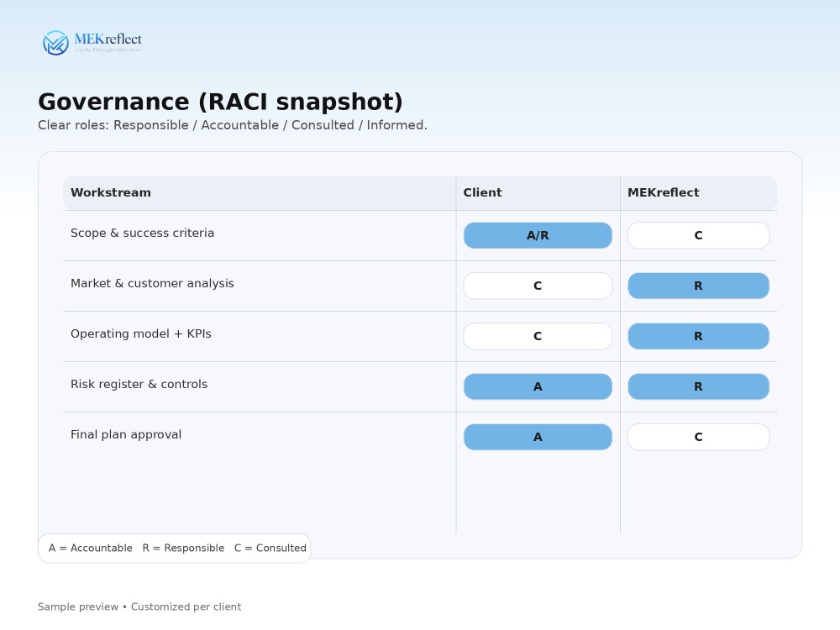
Task: Click the Client column header
Action: [x=482, y=193]
